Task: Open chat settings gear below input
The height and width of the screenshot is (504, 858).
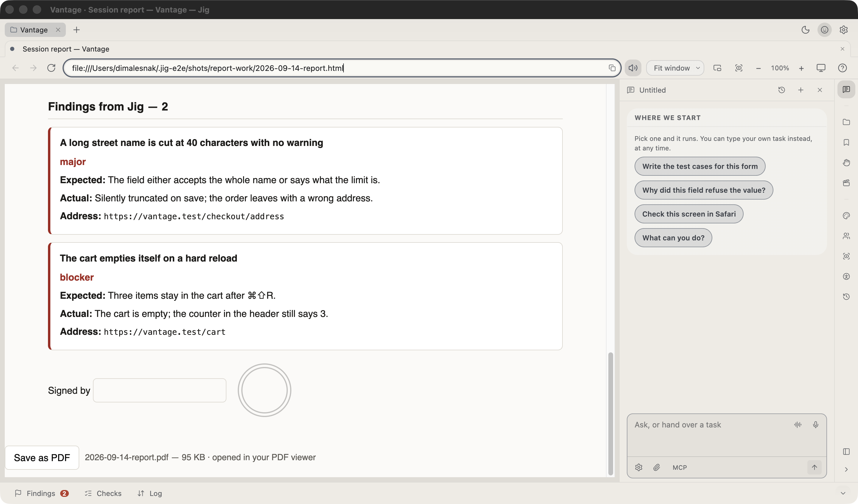Action: [638, 467]
